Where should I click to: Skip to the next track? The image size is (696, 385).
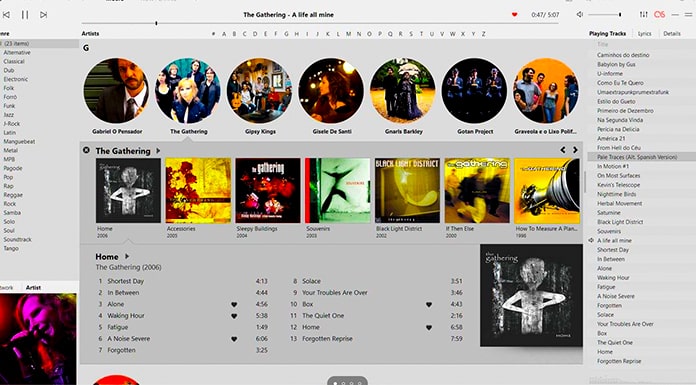(x=44, y=15)
